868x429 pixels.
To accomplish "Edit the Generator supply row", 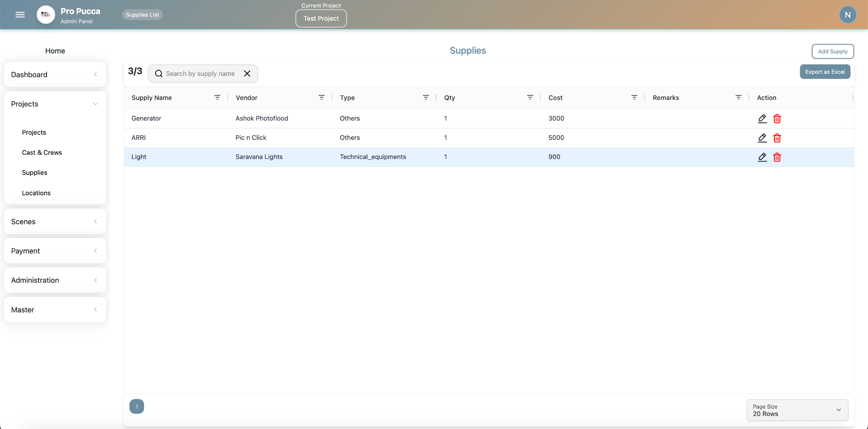I will [762, 119].
